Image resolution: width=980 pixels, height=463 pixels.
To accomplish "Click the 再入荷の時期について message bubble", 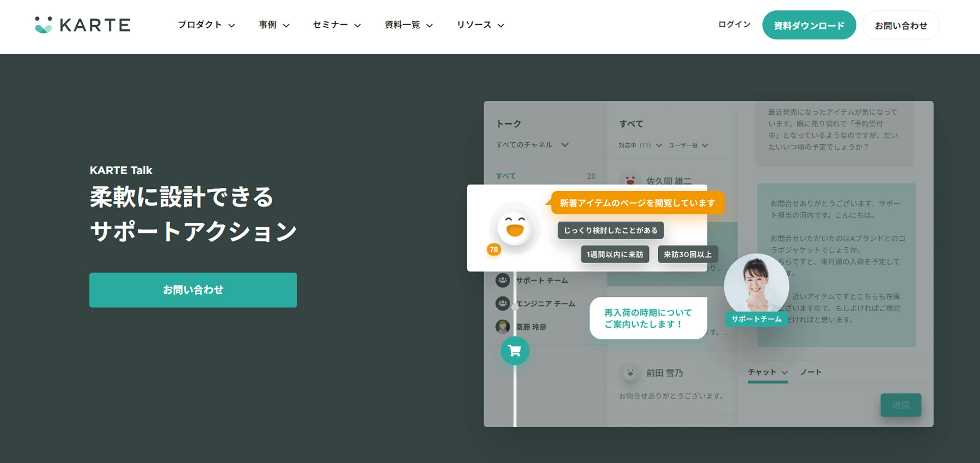I will (x=648, y=318).
